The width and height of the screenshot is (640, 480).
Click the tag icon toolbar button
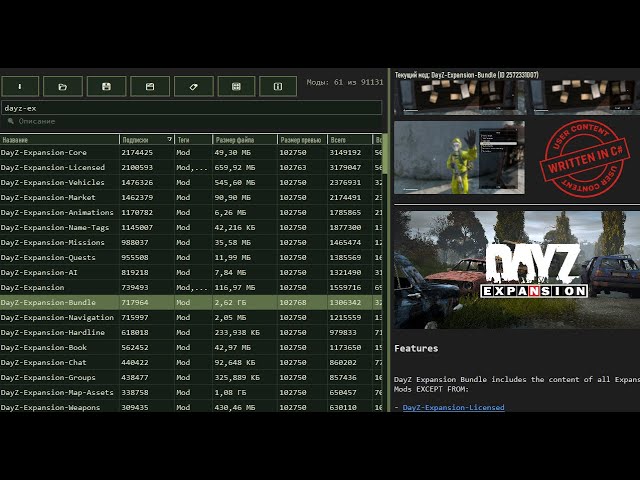pyautogui.click(x=193, y=87)
